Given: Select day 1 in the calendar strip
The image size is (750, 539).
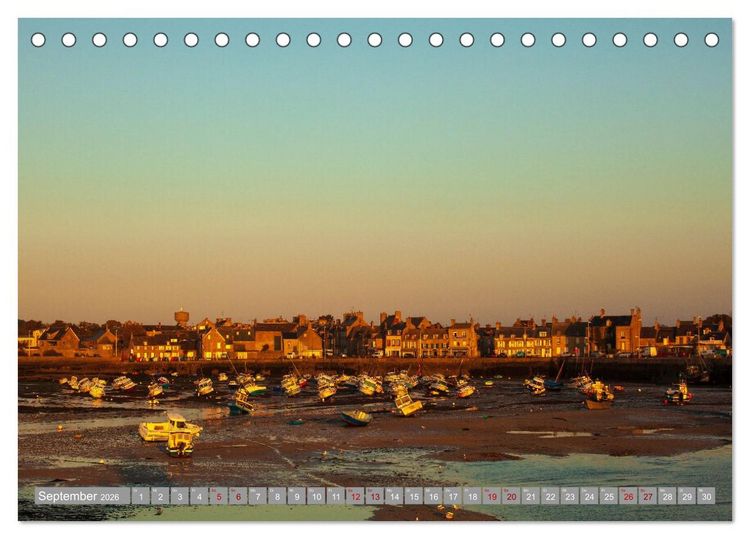Looking at the screenshot, I should [x=141, y=496].
